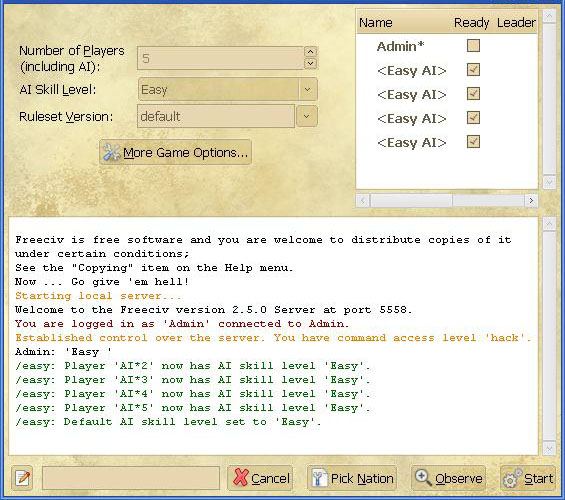
Task: Increase number of players with up arrow
Action: pos(310,52)
